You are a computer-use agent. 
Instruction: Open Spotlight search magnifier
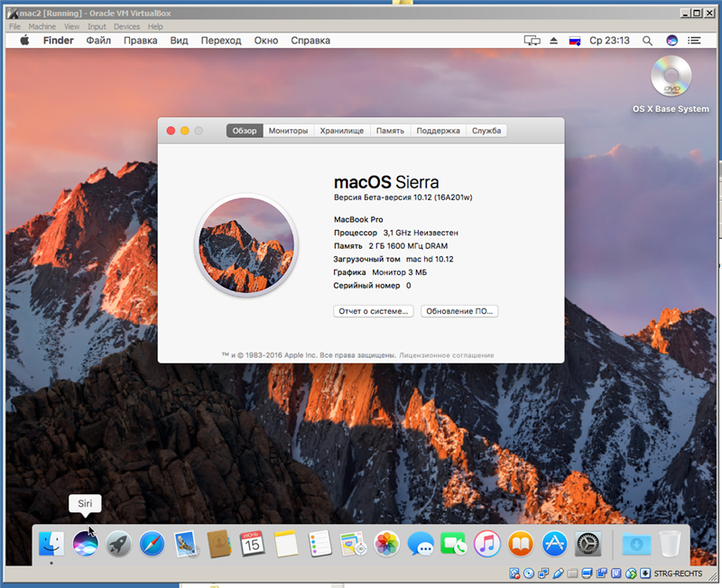click(x=647, y=41)
